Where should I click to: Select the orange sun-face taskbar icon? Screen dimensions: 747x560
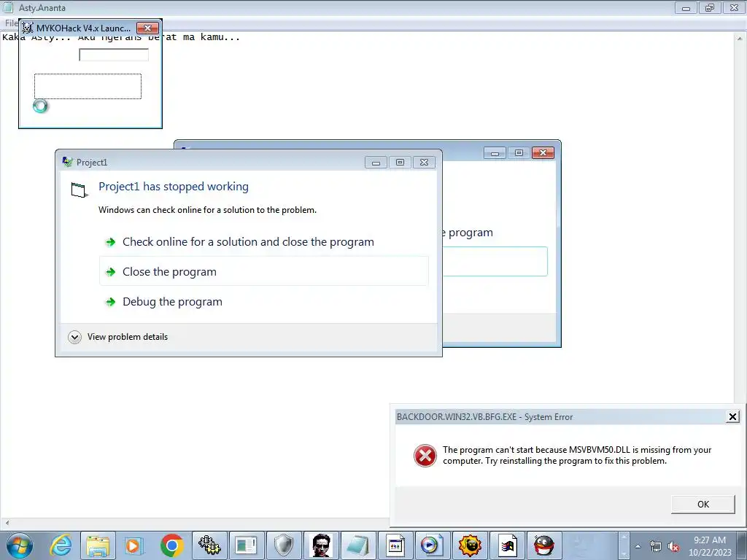(469, 545)
